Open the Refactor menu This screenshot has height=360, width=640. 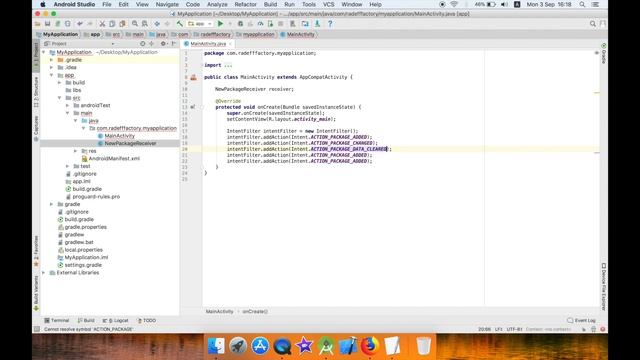pyautogui.click(x=245, y=4)
